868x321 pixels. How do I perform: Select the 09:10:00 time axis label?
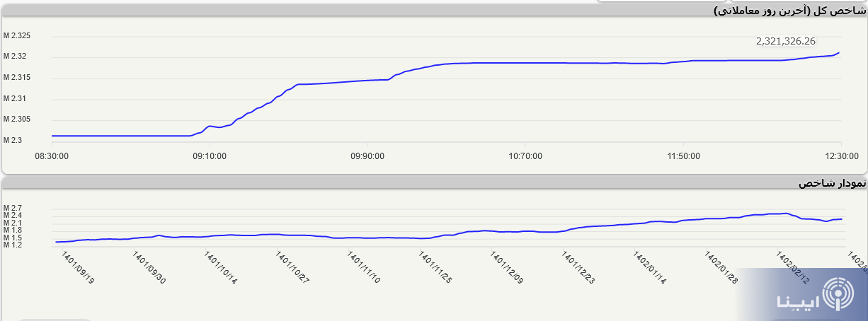click(x=209, y=156)
